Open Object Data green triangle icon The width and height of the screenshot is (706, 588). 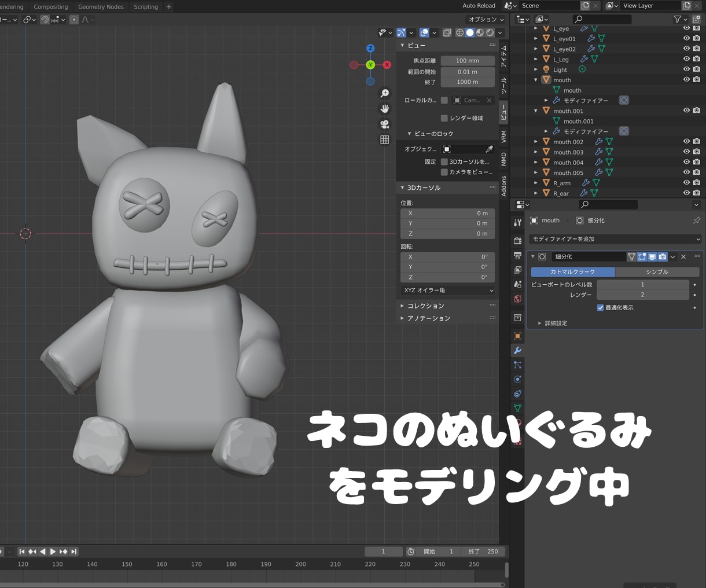517,408
